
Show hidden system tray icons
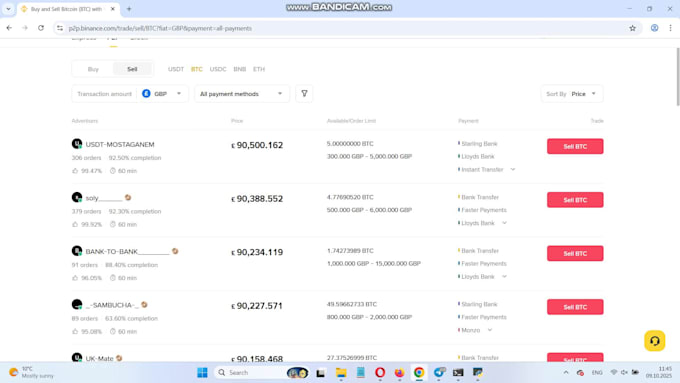click(x=566, y=373)
